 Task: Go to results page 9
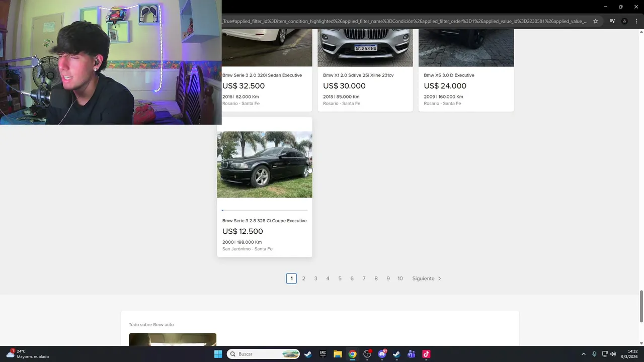[388, 279]
